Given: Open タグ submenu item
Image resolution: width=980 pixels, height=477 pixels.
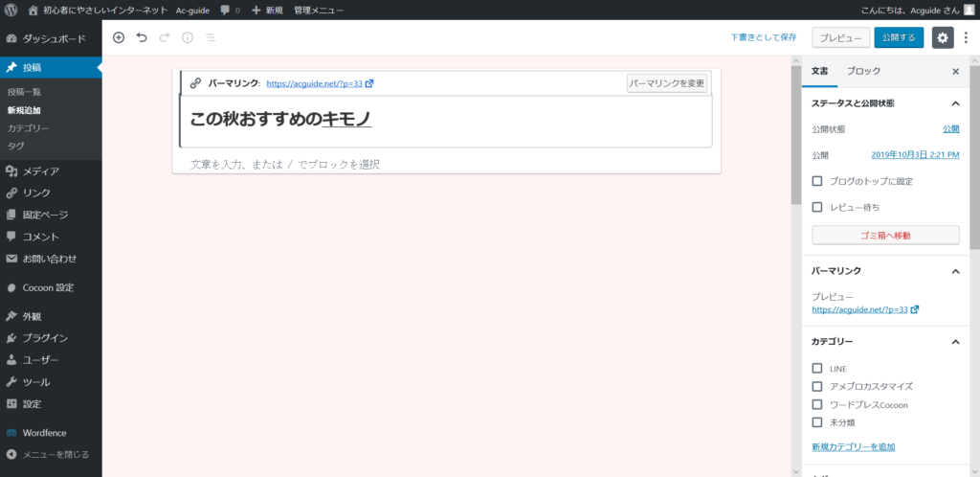Looking at the screenshot, I should click(x=16, y=146).
